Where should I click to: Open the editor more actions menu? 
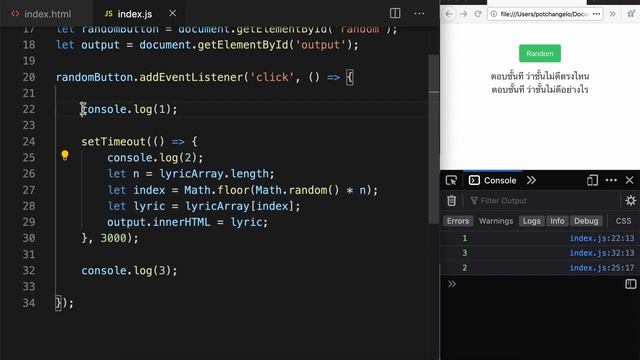419,13
